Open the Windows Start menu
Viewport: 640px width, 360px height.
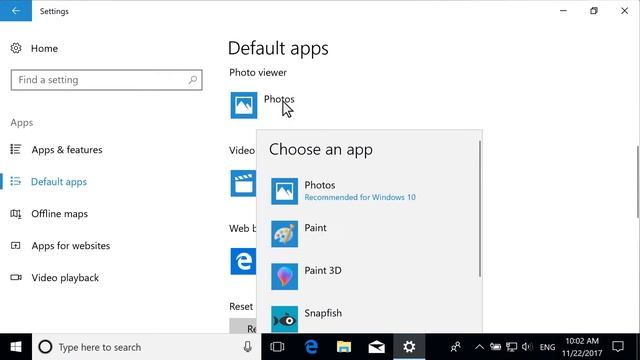tap(16, 347)
